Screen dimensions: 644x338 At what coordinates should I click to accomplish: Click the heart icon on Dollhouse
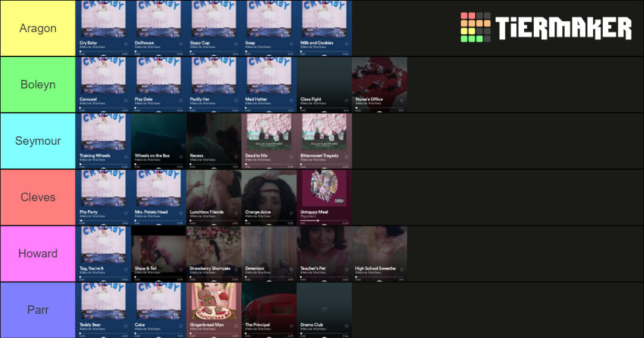[x=181, y=44]
